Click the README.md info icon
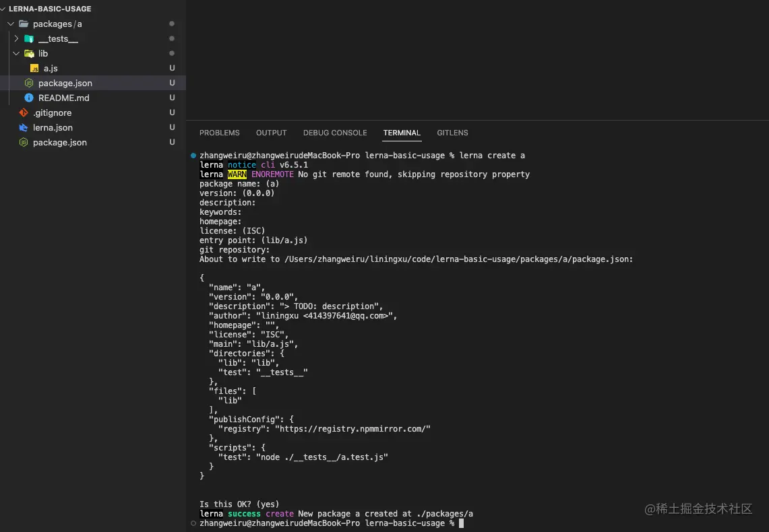This screenshot has height=532, width=769. click(29, 98)
